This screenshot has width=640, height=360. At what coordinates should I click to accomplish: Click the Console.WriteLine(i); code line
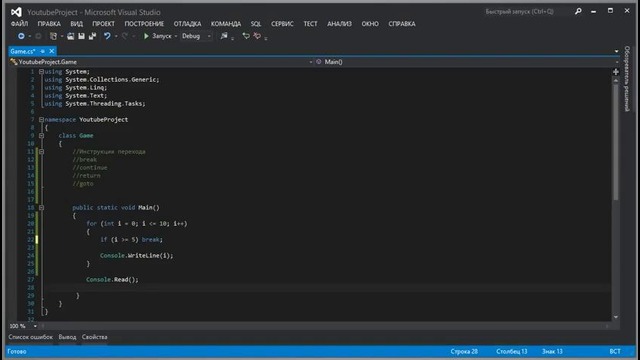tap(137, 256)
